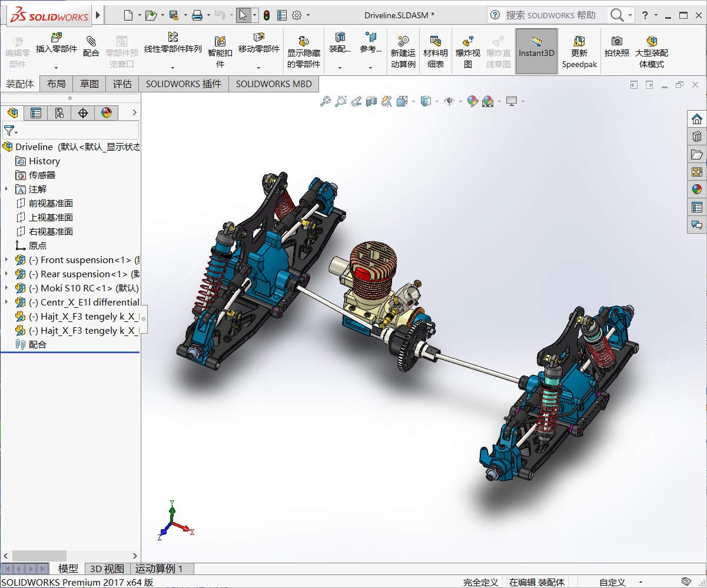Click 拍快照 snapshot camera tool
The image size is (707, 588).
click(x=616, y=46)
